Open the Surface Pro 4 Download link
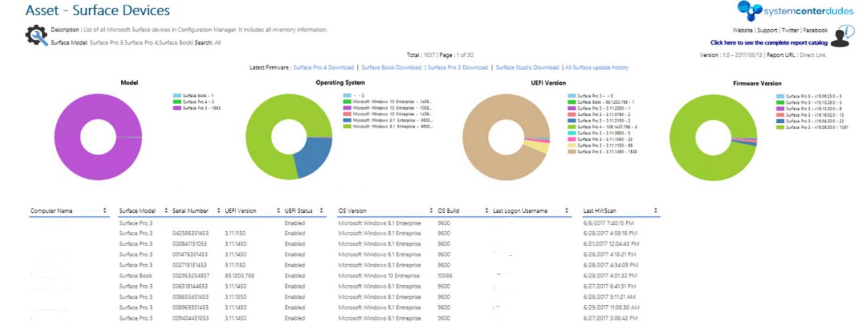 (x=323, y=68)
